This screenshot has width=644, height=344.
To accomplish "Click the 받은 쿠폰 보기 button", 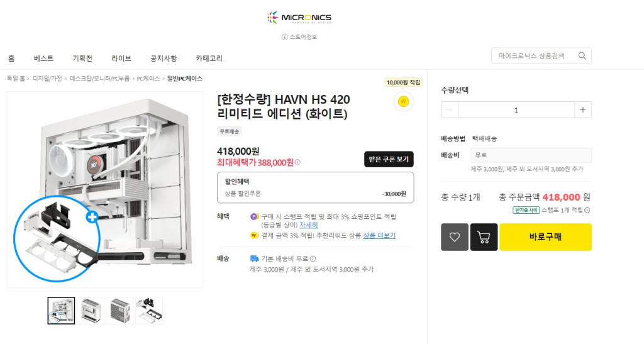I will point(389,159).
